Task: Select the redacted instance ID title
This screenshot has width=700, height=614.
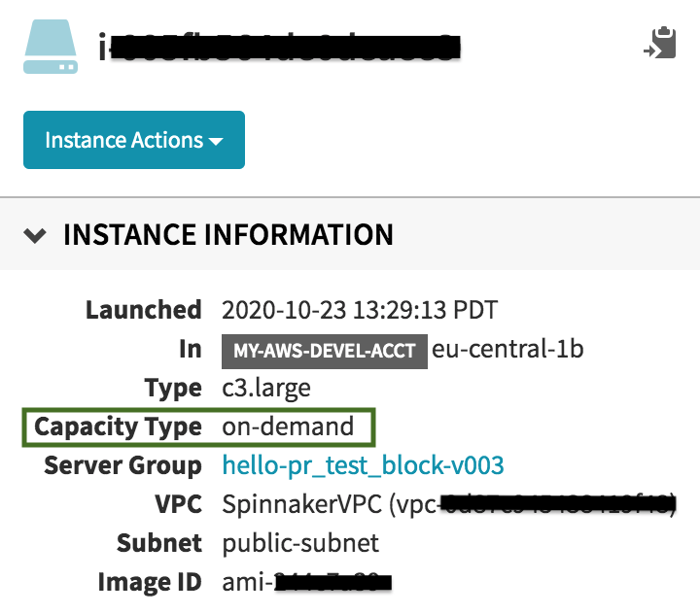Action: [279, 48]
